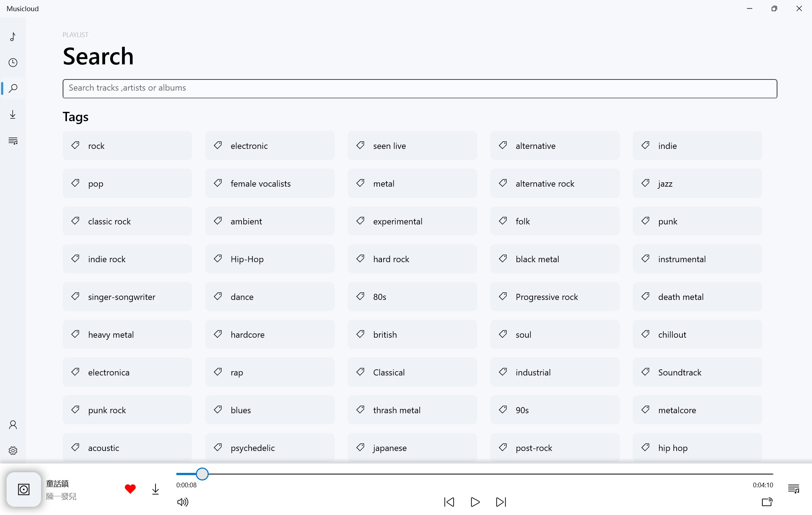Select the Search tab in sidebar

click(x=13, y=88)
